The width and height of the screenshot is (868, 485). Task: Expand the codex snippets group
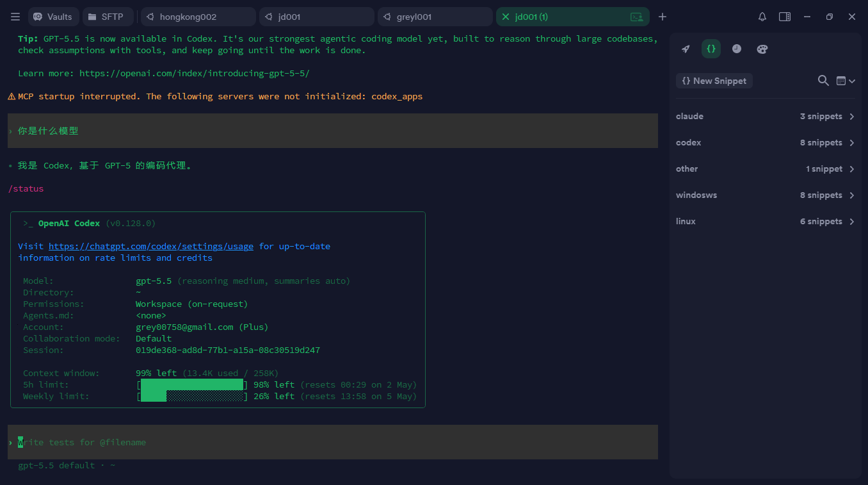pos(766,143)
